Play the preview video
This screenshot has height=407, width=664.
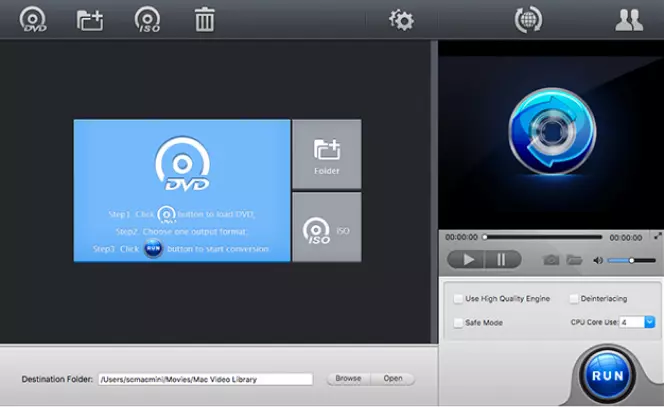[466, 260]
